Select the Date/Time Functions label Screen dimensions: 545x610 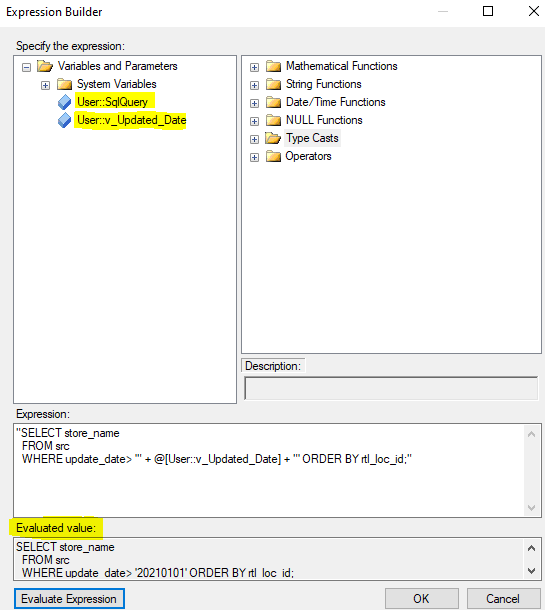[336, 102]
